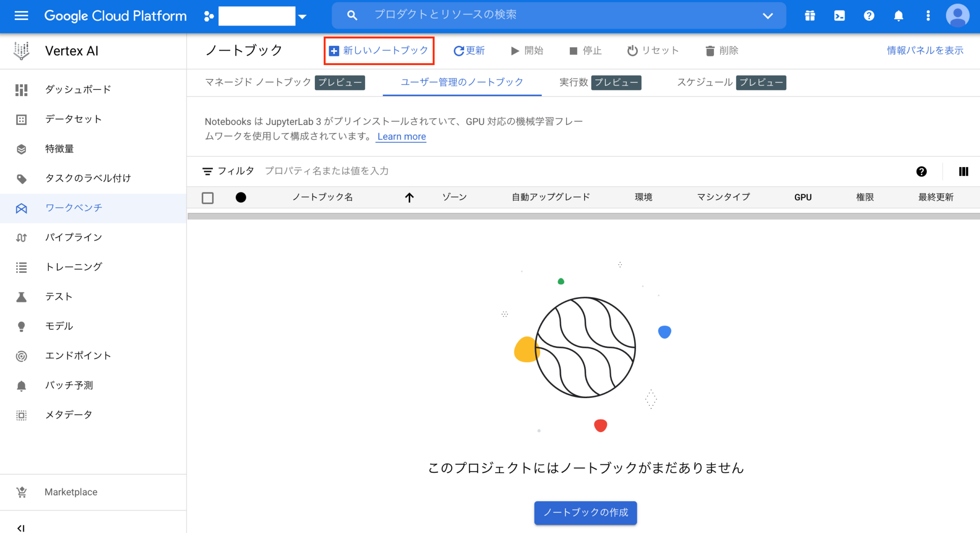Viewport: 980px width, 533px height.
Task: Change the ノートブック名 sort order arrow
Action: (409, 197)
